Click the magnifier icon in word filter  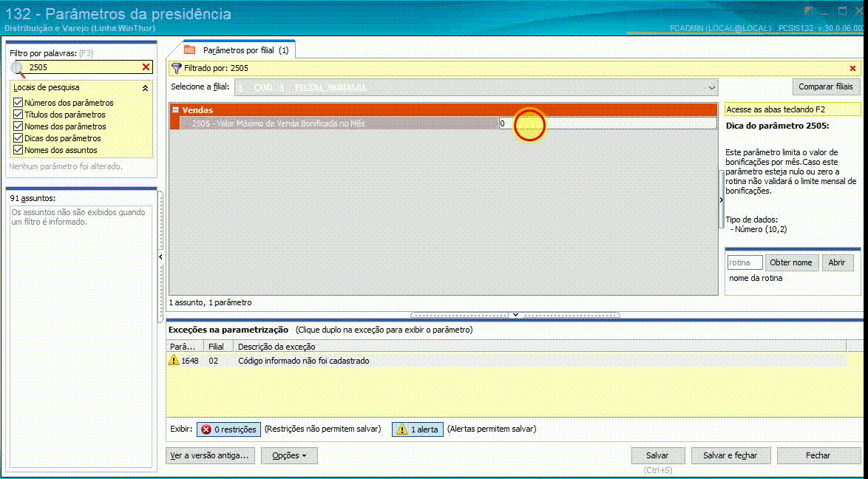point(18,68)
